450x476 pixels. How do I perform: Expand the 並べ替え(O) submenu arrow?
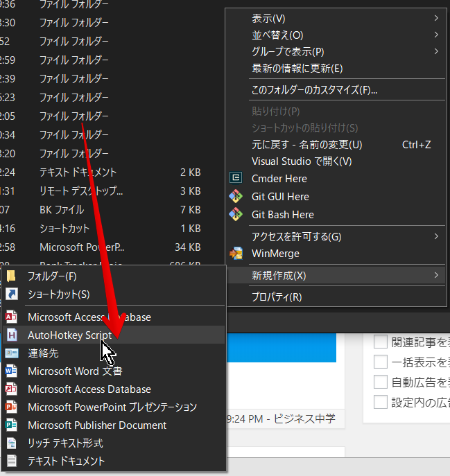(x=436, y=35)
